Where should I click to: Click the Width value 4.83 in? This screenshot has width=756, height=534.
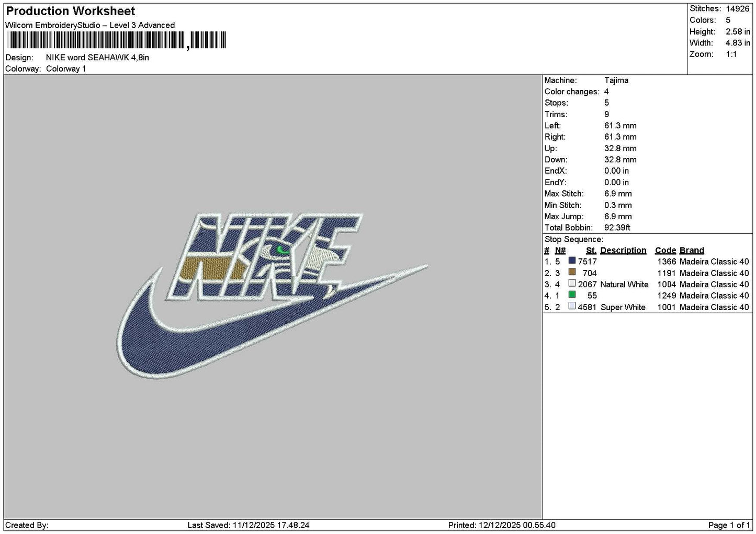pyautogui.click(x=738, y=43)
